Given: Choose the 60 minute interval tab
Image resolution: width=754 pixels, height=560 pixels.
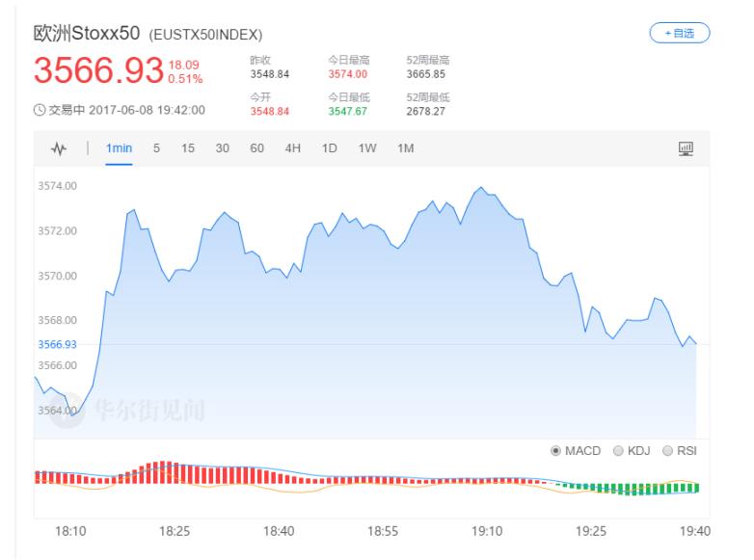Looking at the screenshot, I should pos(256,148).
